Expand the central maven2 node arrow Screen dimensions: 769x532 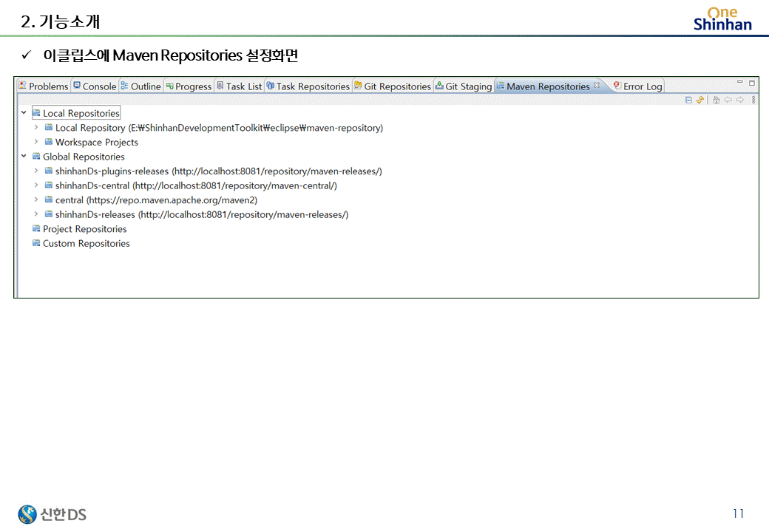[x=35, y=199]
